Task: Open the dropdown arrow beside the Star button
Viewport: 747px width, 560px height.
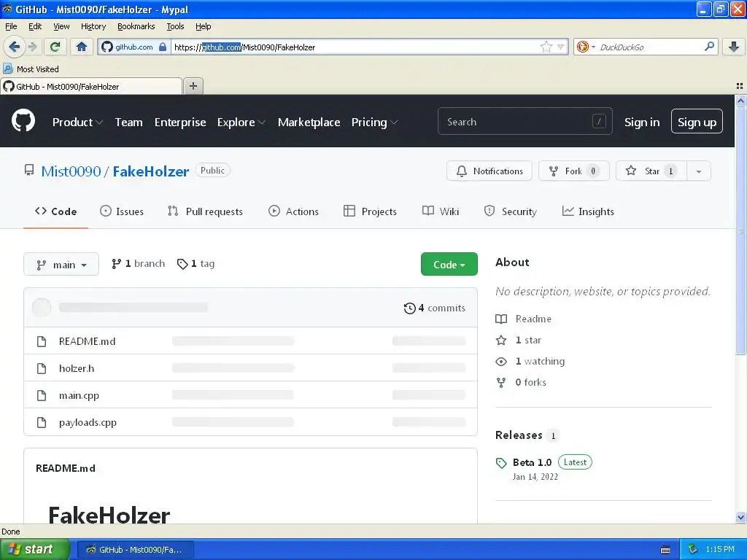Action: tap(698, 171)
